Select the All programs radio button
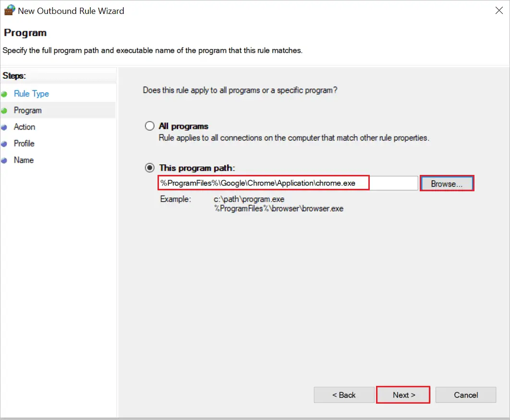Viewport: 510px width, 420px height. pos(149,126)
